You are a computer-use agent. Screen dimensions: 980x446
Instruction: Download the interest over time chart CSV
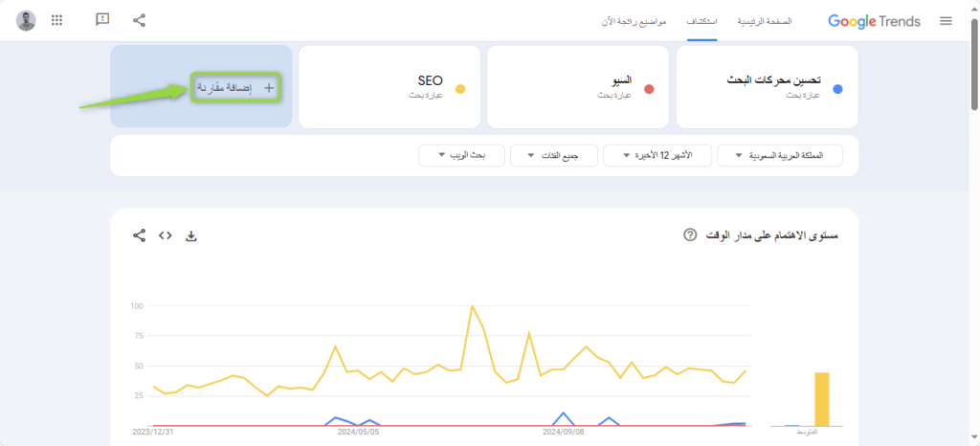pyautogui.click(x=190, y=235)
